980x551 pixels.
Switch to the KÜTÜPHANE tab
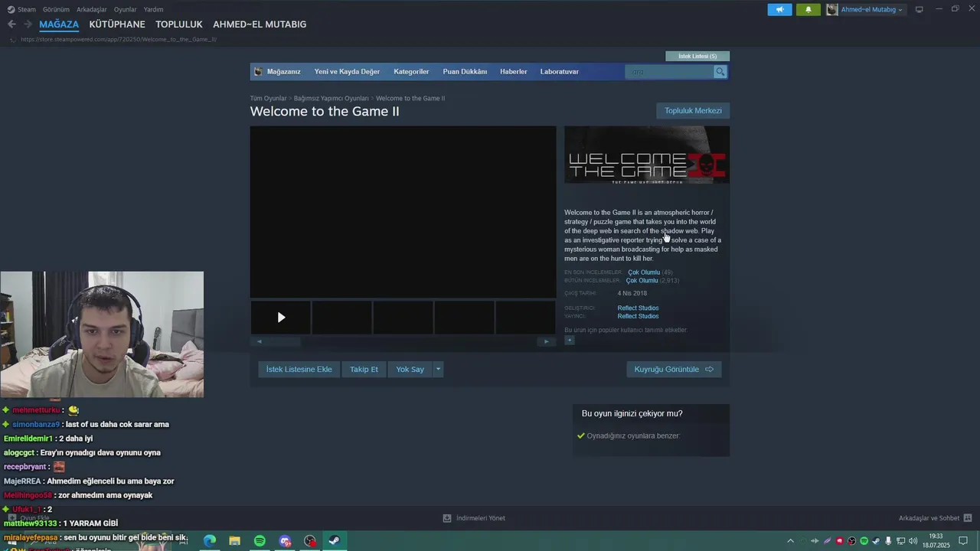pyautogui.click(x=117, y=24)
